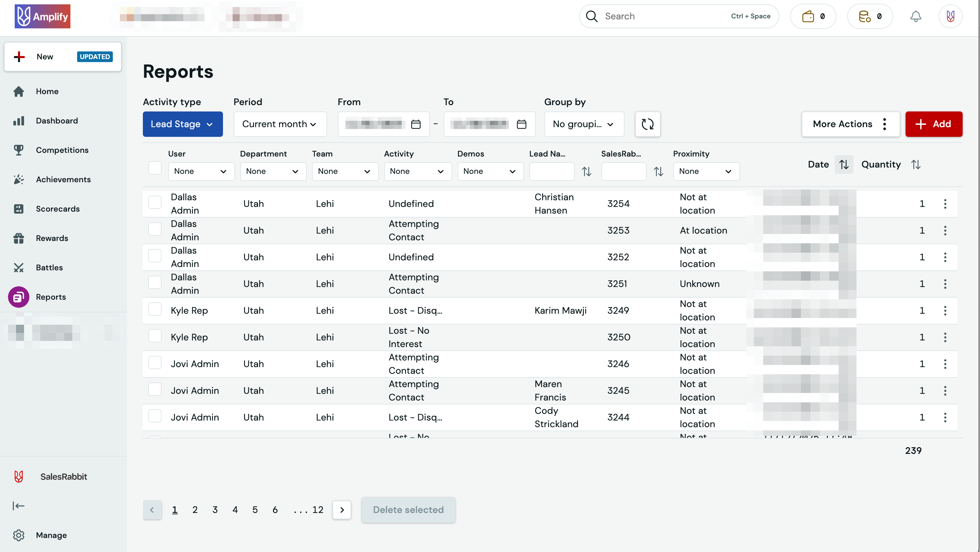Click the coins stack icon
Viewport: 980px width, 552px height.
point(865,16)
